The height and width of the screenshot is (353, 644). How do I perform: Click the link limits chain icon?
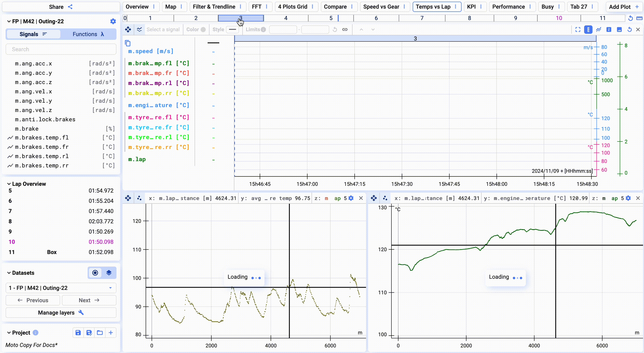345,30
